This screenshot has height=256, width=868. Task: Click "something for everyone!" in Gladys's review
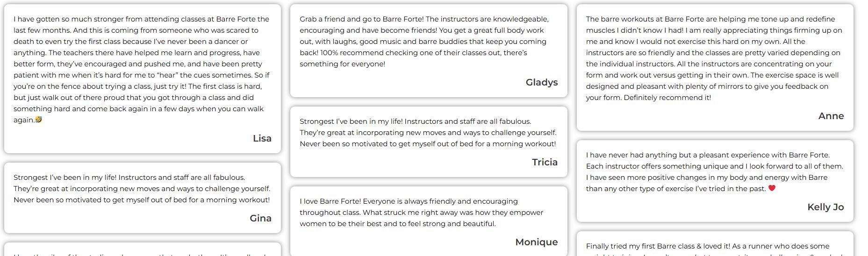pyautogui.click(x=342, y=64)
